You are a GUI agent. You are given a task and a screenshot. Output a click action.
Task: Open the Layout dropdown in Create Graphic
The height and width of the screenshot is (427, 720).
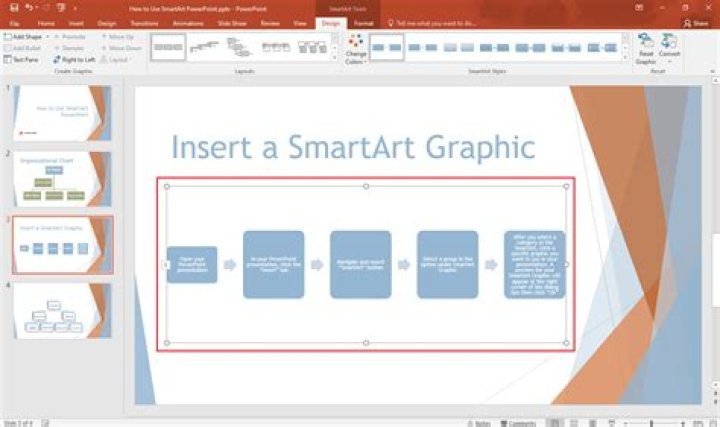click(x=116, y=59)
